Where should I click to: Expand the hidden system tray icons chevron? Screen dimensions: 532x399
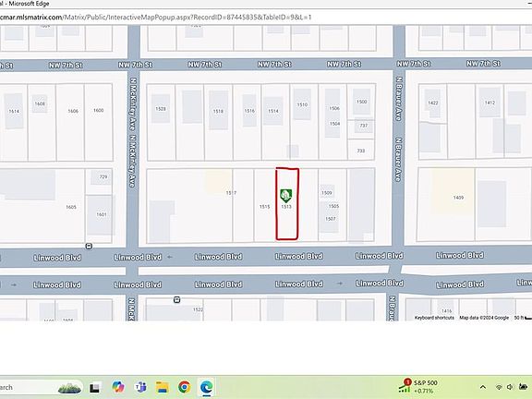click(483, 387)
